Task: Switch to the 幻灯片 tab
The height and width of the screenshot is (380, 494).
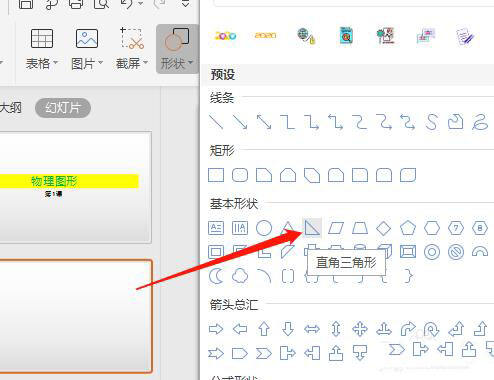Action: tap(63, 108)
